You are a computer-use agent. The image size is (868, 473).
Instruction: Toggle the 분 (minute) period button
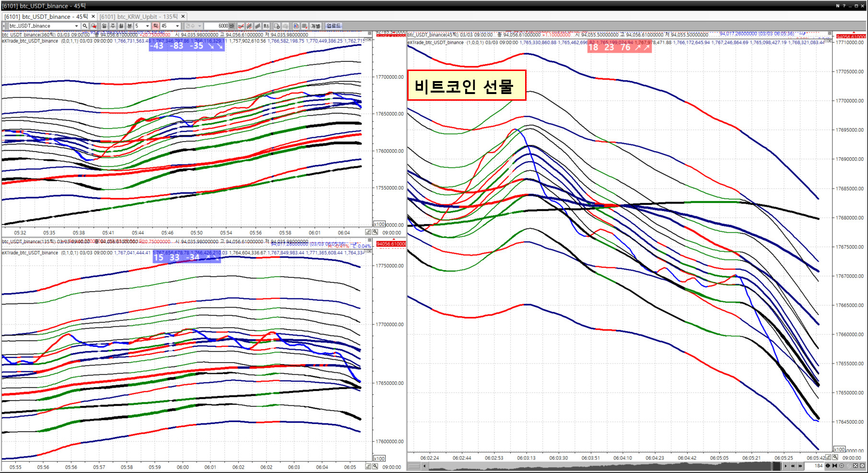[x=129, y=26]
